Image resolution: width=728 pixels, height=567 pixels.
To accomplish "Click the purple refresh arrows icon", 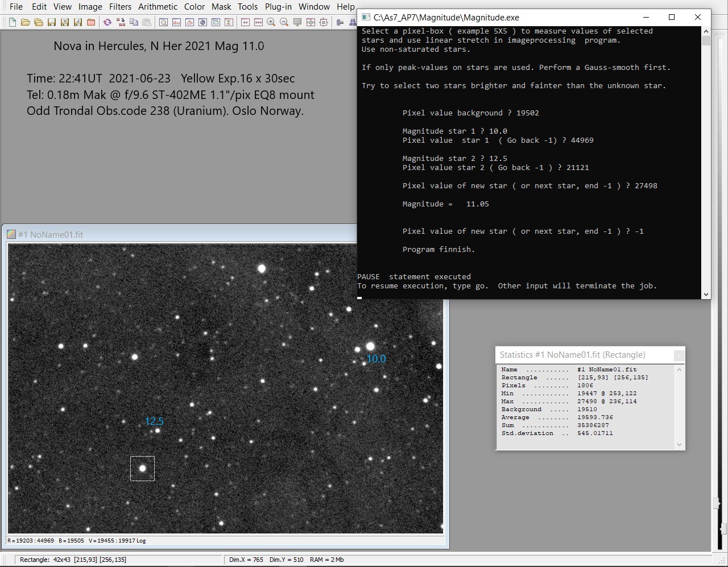I will (107, 22).
